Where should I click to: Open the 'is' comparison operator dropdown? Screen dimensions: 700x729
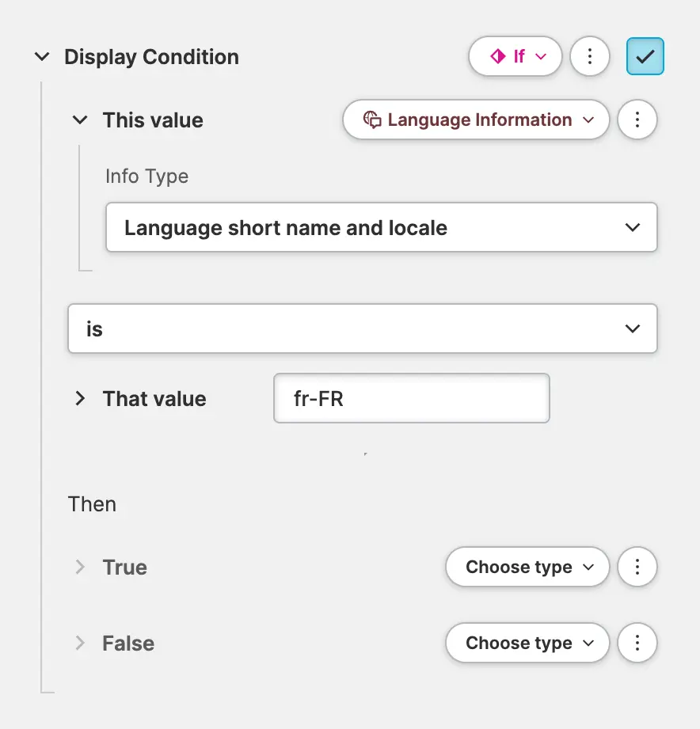(x=363, y=328)
